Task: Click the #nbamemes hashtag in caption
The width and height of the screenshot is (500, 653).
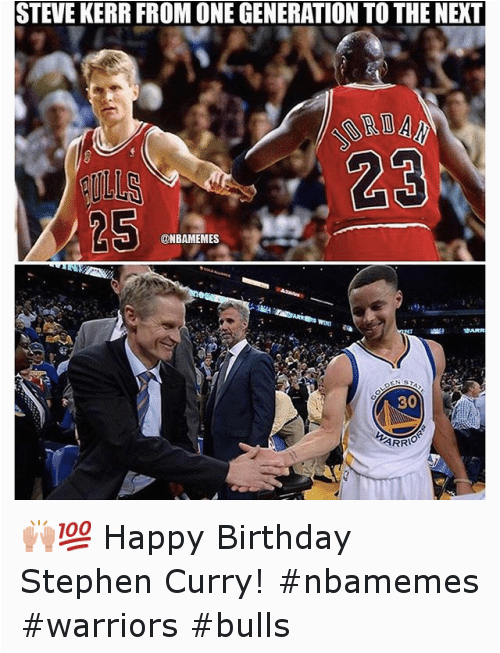Action: [x=378, y=582]
